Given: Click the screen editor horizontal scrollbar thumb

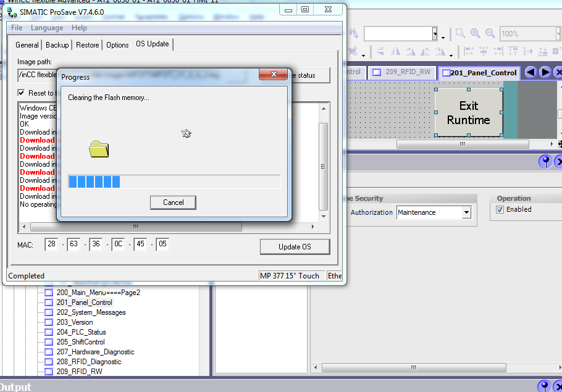Looking at the screenshot, I should pyautogui.click(x=463, y=144).
